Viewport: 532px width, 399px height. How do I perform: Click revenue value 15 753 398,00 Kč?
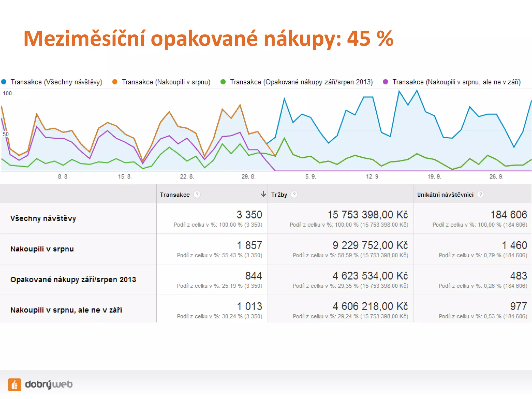[x=368, y=215]
